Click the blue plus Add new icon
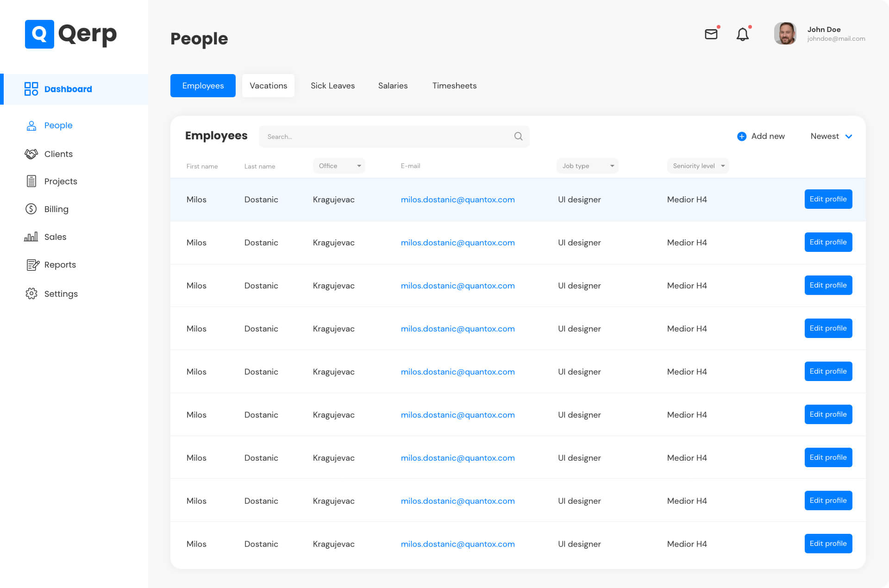The image size is (889, 588). (x=741, y=137)
